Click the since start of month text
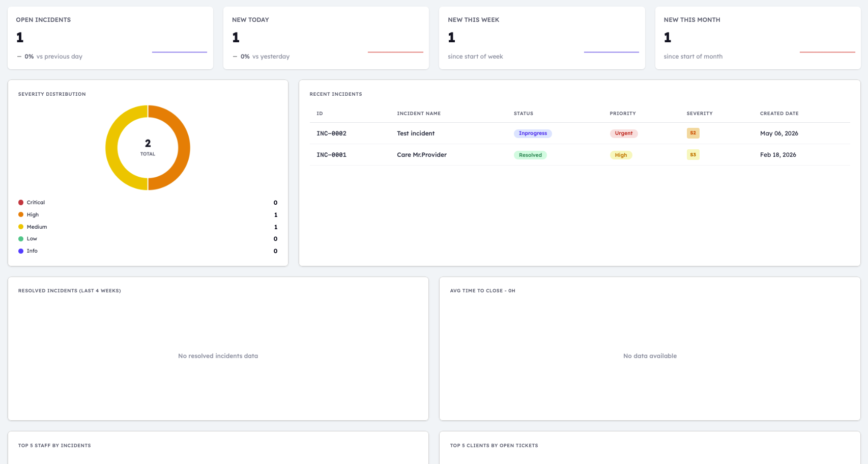 tap(693, 57)
